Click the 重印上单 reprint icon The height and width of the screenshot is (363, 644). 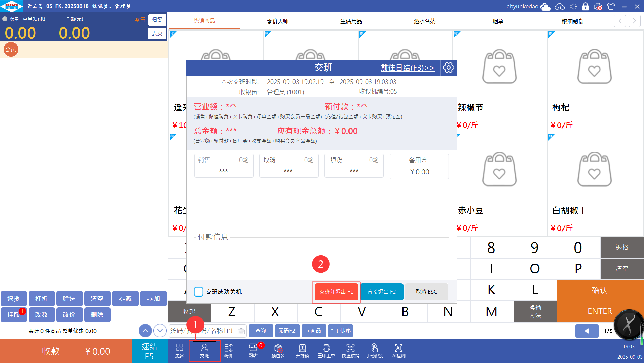[326, 351]
